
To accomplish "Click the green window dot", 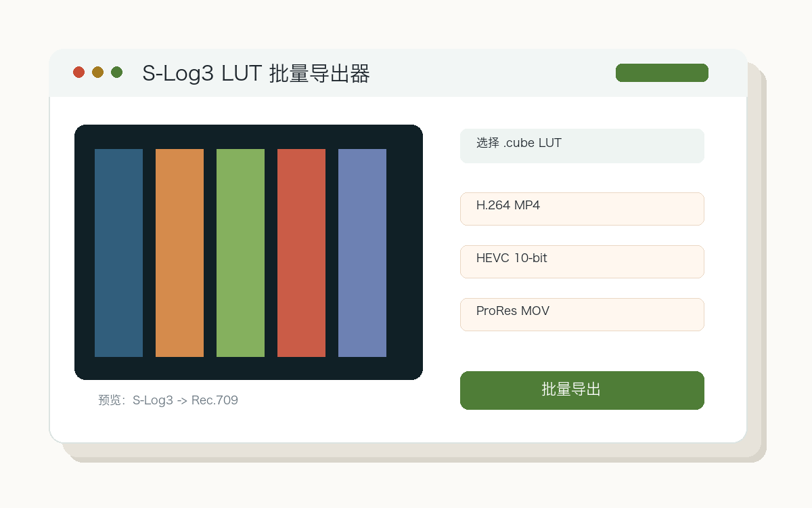I will pyautogui.click(x=116, y=72).
